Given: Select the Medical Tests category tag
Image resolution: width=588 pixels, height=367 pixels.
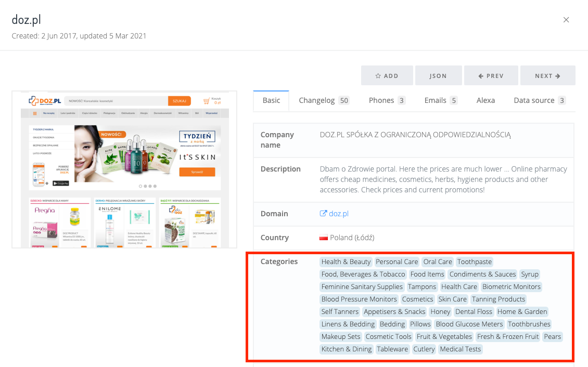Looking at the screenshot, I should (x=460, y=349).
